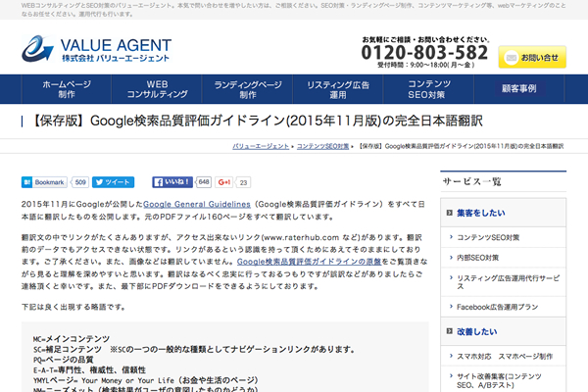
Task: Open the コンテンツSEO対策 menu item
Action: 428,89
